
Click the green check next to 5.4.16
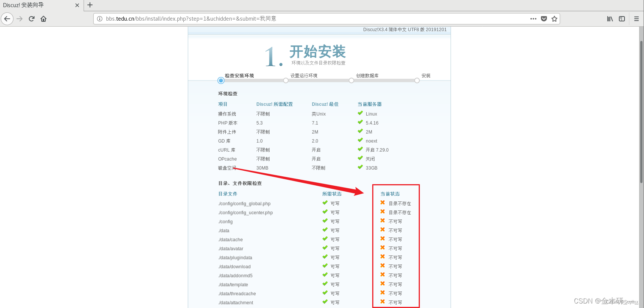click(360, 122)
